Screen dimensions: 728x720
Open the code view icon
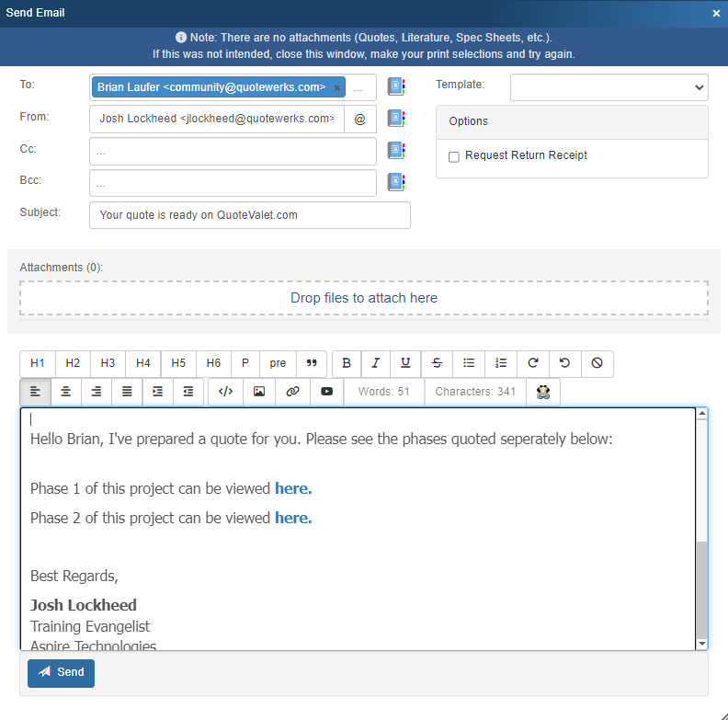coord(225,392)
